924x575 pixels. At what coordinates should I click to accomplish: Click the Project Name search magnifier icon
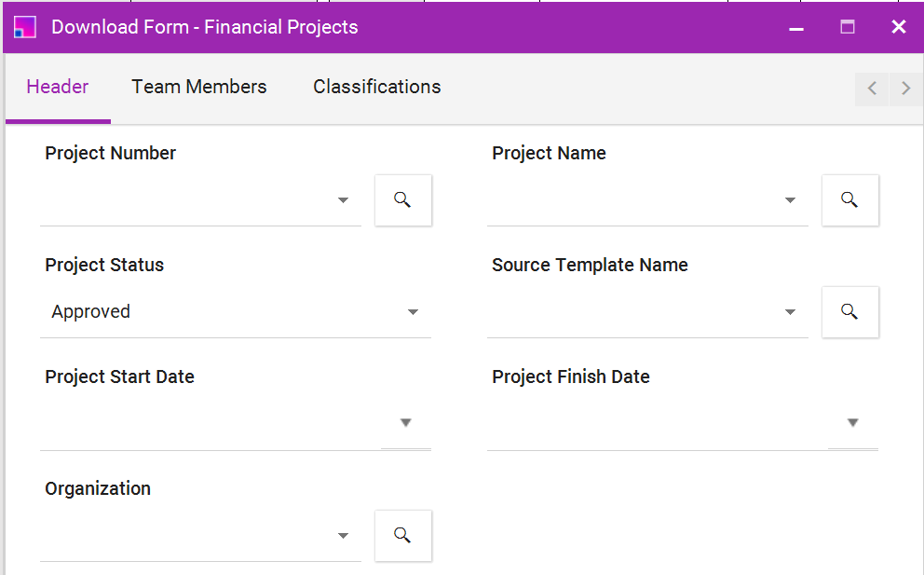pos(849,200)
